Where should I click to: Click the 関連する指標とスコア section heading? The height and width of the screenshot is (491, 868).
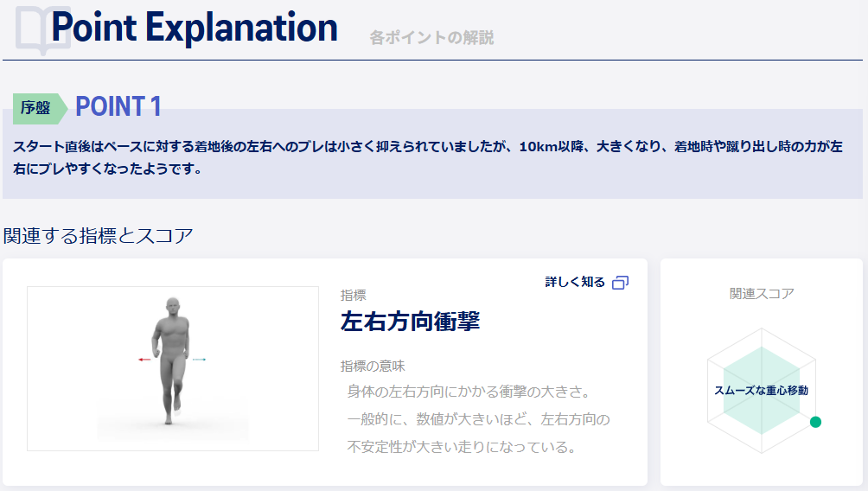coord(99,235)
